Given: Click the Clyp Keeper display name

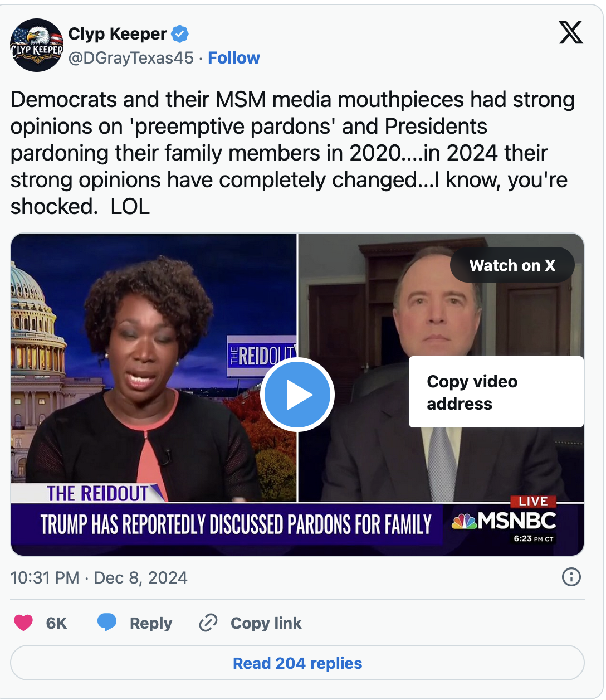Looking at the screenshot, I should tap(118, 34).
